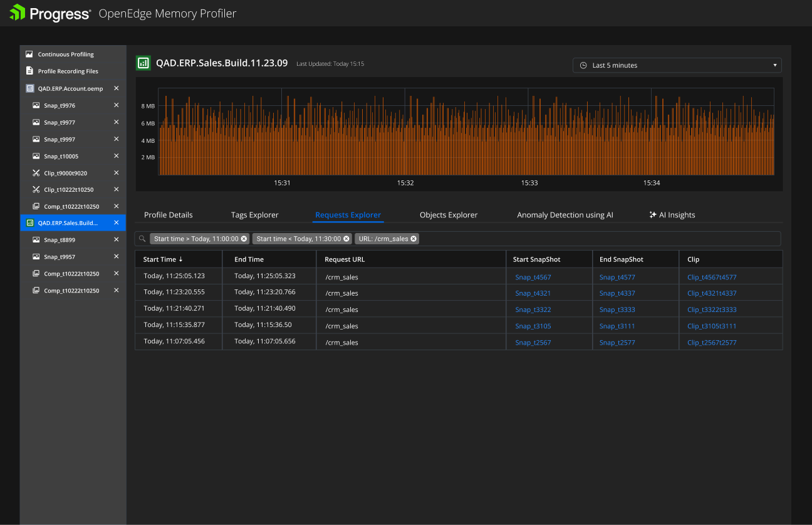The height and width of the screenshot is (525, 812).
Task: Click the scissors icon for Clip_t9000t9020
Action: 36,173
